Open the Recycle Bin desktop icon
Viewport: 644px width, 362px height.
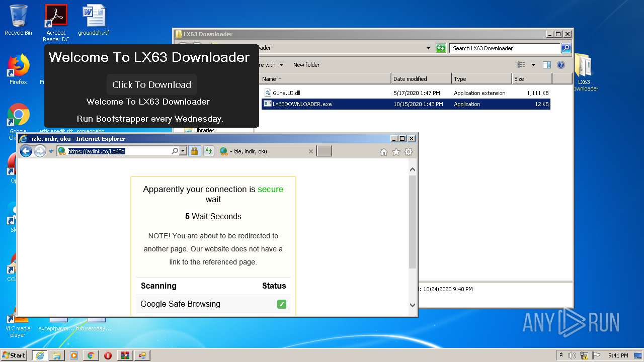pyautogui.click(x=18, y=20)
